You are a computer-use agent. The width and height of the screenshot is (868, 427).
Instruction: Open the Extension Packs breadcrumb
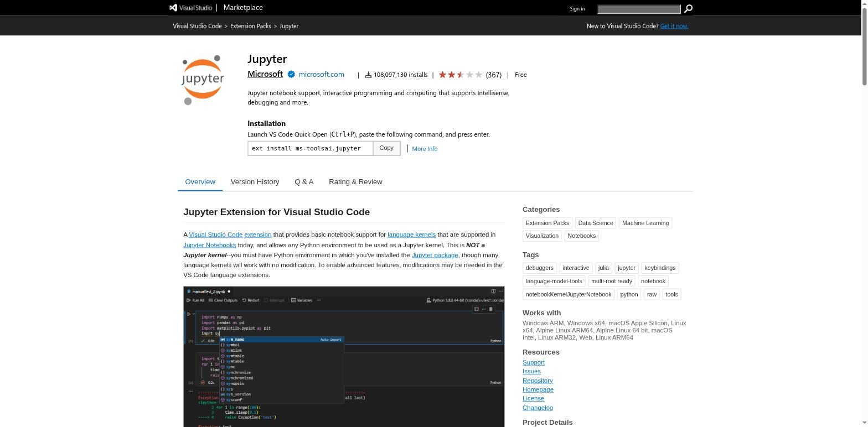pos(251,26)
